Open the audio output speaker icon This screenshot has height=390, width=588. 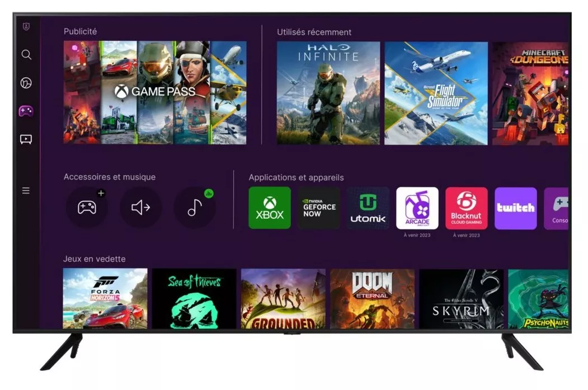(x=140, y=208)
